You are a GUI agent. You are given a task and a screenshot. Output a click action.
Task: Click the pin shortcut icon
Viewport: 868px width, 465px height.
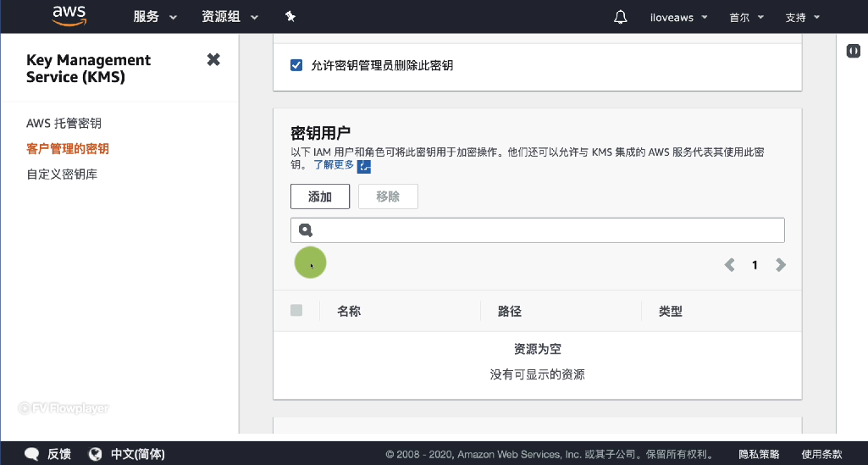pyautogui.click(x=290, y=17)
